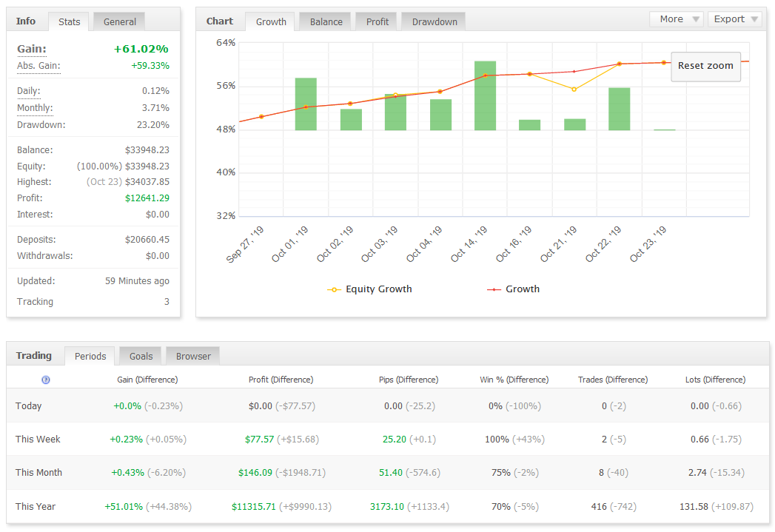Click the Trades (Difference) column header
Image resolution: width=775 pixels, height=532 pixels.
[613, 380]
